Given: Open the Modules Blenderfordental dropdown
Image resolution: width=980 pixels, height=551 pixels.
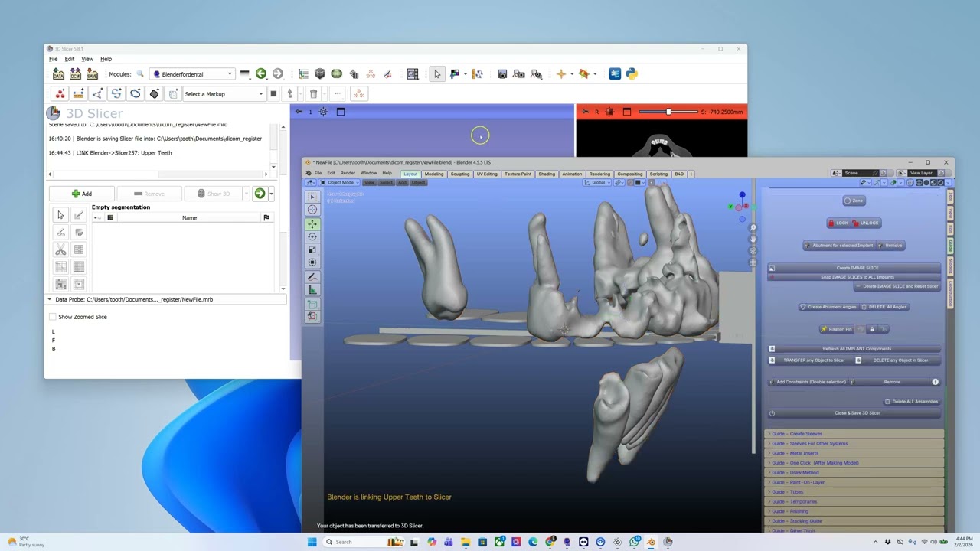Looking at the screenshot, I should tap(193, 74).
